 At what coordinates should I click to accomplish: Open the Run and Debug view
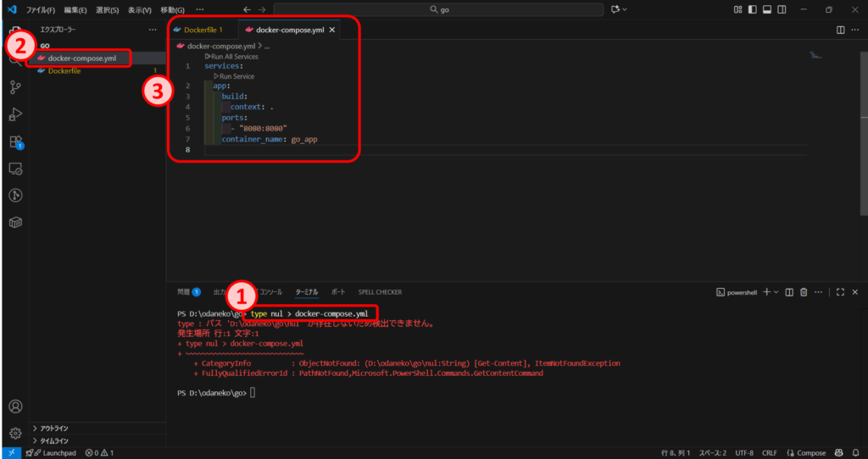(x=15, y=114)
